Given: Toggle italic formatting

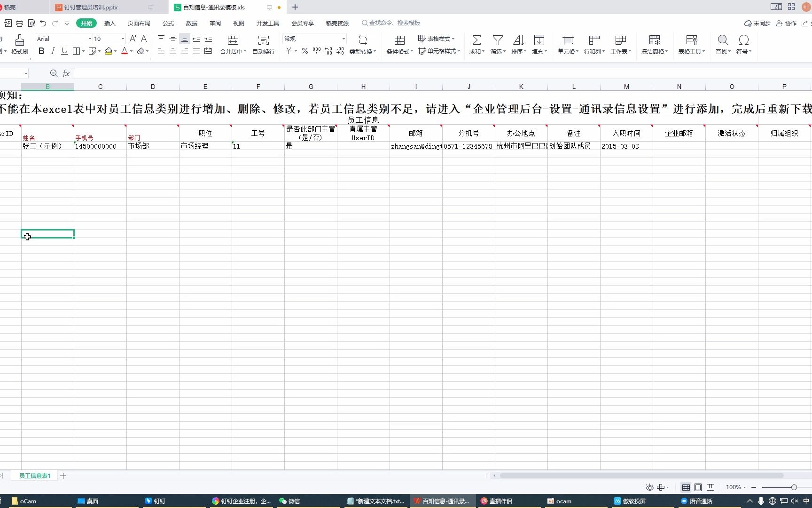Looking at the screenshot, I should coord(53,51).
